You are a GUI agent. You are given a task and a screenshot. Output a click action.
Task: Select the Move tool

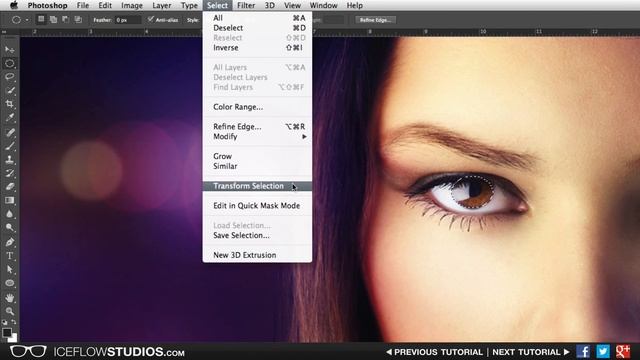point(10,50)
